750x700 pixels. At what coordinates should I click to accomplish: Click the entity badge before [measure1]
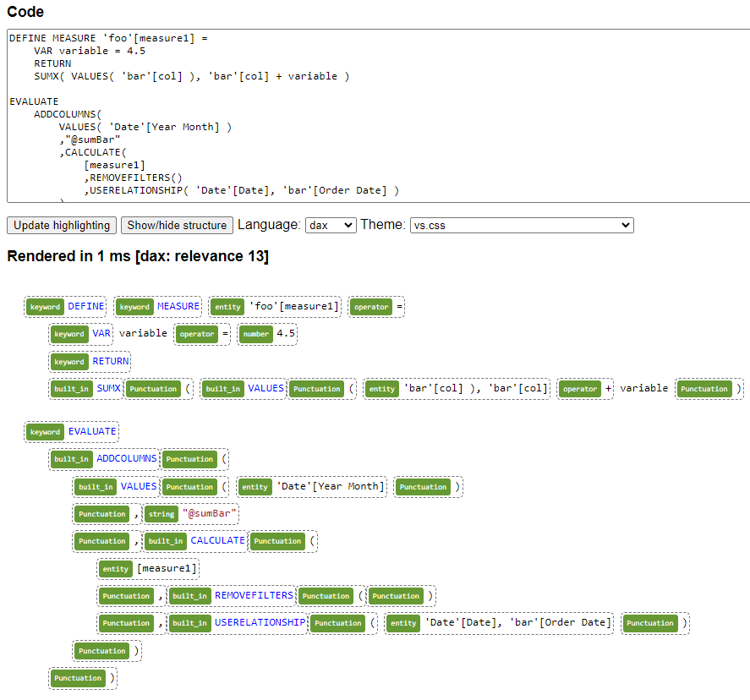click(115, 568)
